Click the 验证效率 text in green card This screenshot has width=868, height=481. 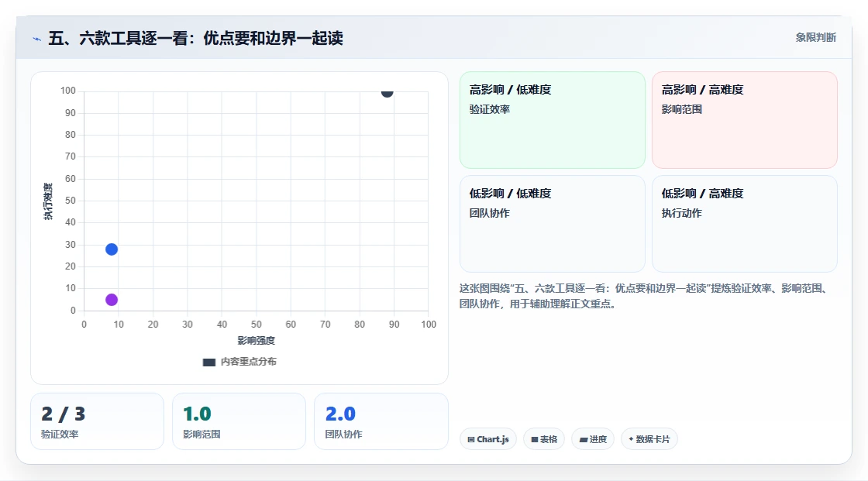[489, 109]
